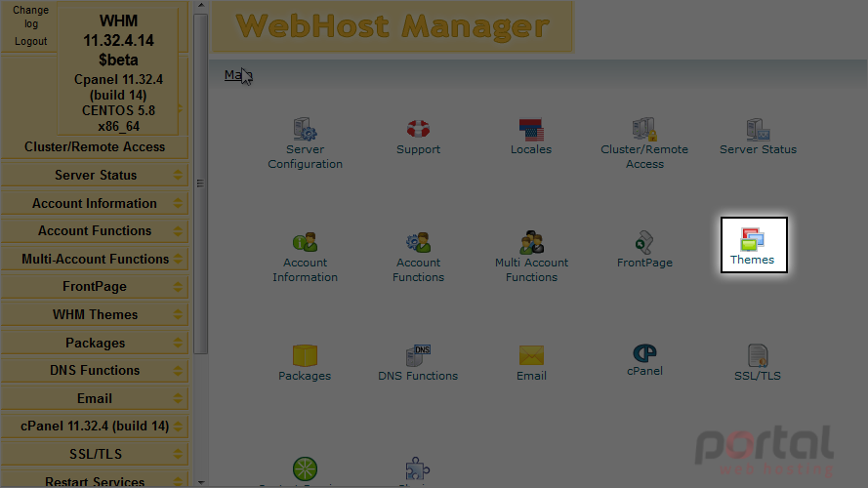Click the green Restart Services icon
The height and width of the screenshot is (488, 868).
tap(305, 469)
